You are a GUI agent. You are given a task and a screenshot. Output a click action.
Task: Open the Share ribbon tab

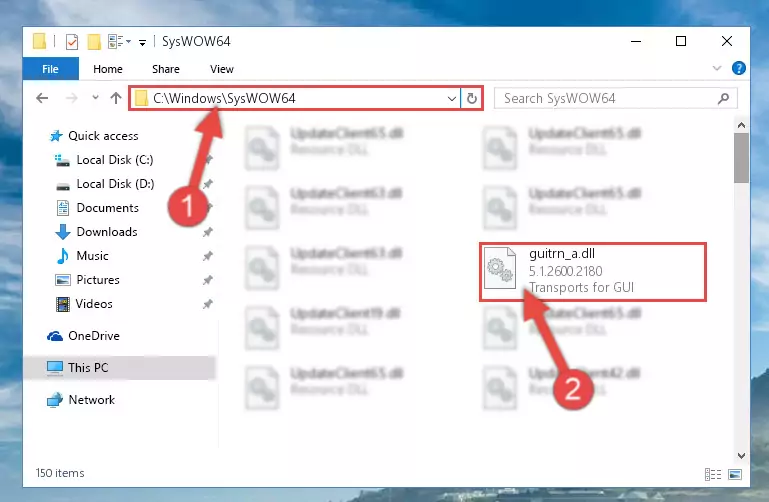point(166,69)
